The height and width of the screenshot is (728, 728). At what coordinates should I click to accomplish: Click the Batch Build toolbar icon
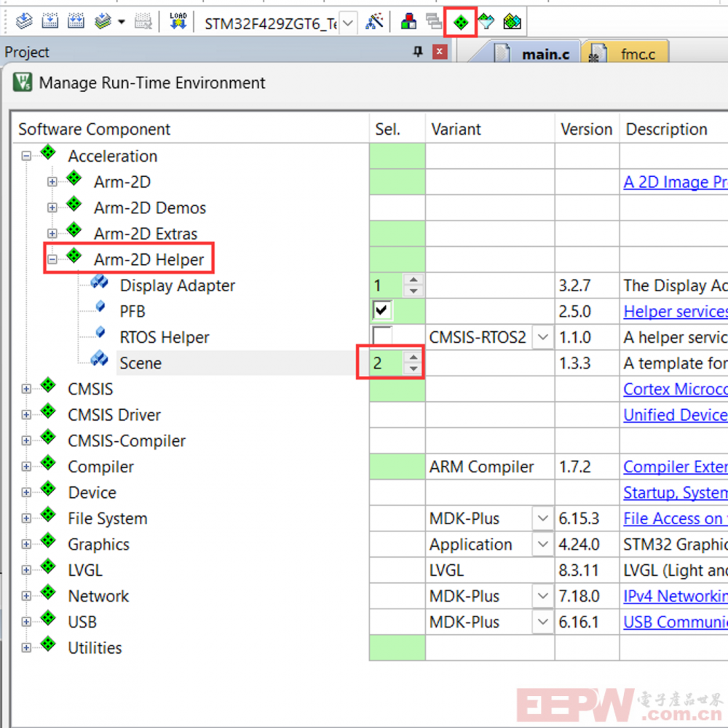pyautogui.click(x=103, y=21)
